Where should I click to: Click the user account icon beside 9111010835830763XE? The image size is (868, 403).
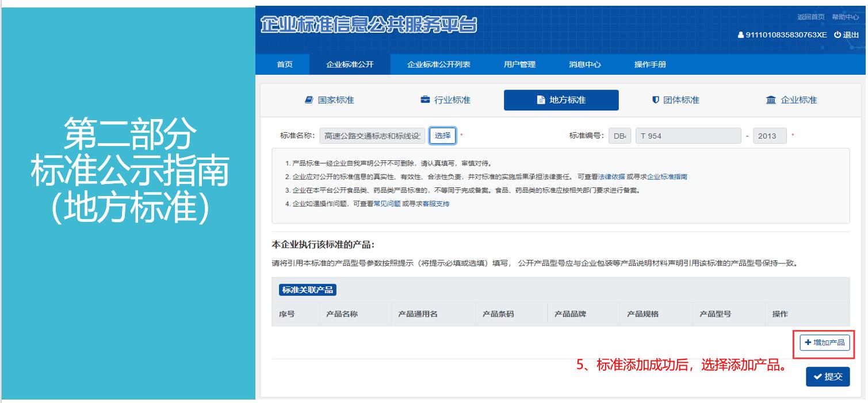[x=741, y=35]
